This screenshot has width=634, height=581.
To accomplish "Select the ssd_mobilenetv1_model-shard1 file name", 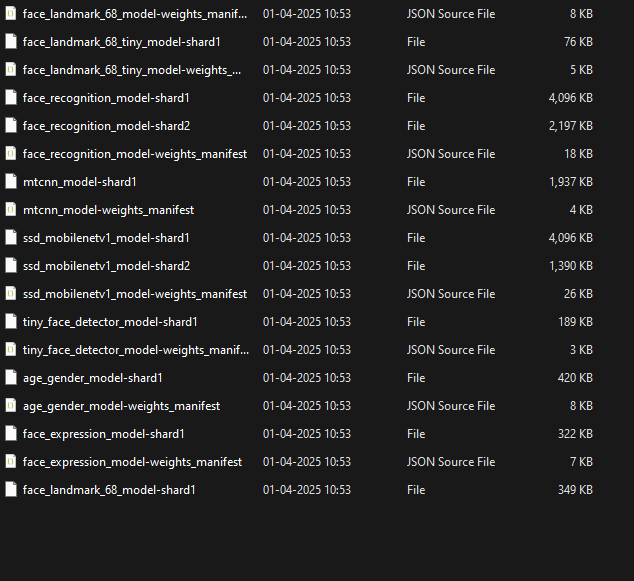I will coord(106,238).
